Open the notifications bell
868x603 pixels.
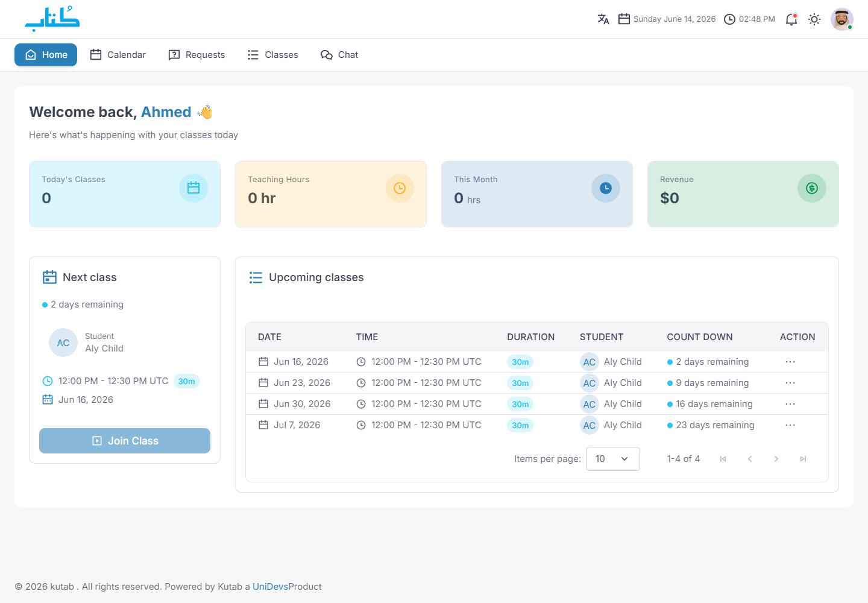791,19
